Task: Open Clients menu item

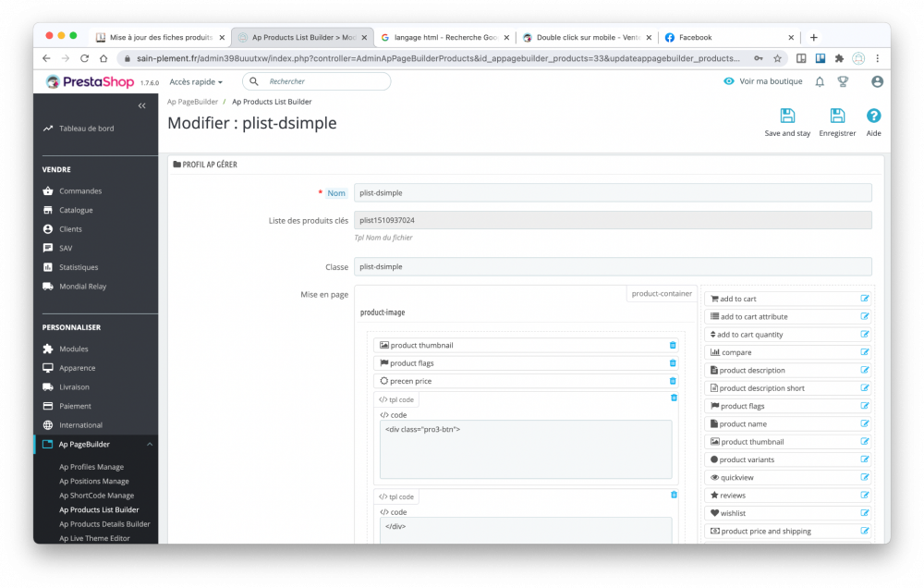Action: pyautogui.click(x=70, y=229)
